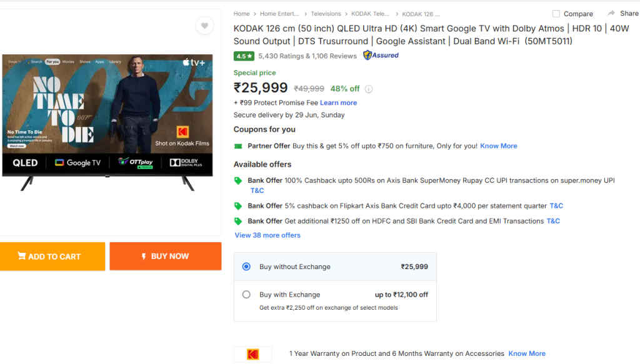Viewport: 640px width, 364px height.
Task: Open the Home breadcrumb link
Action: (x=241, y=13)
